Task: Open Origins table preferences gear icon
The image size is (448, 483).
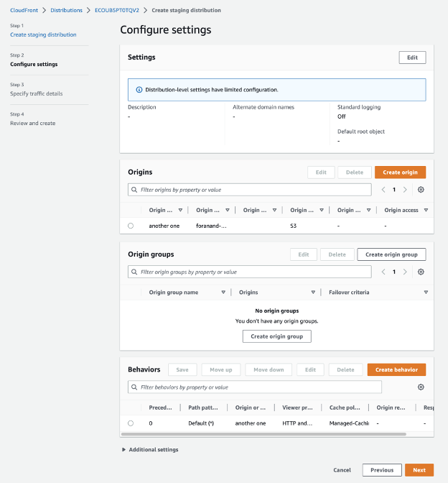Action: [421, 190]
